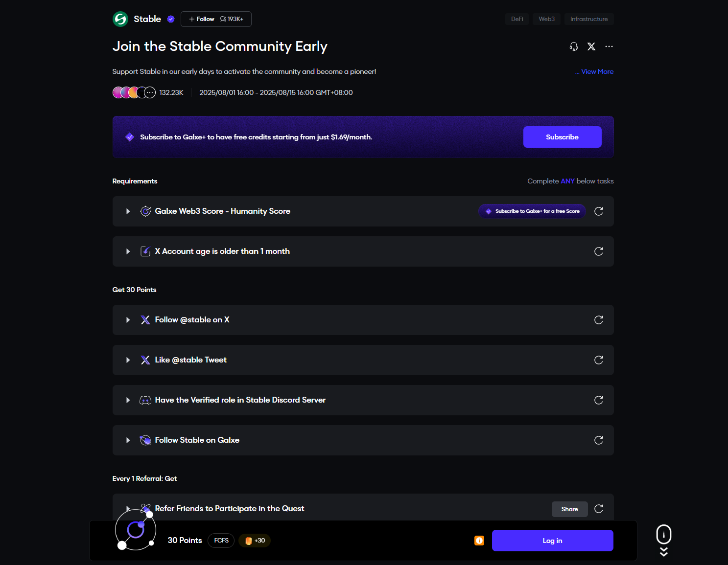This screenshot has width=728, height=565.
Task: Expand the Refer Friends quest task
Action: coord(128,509)
